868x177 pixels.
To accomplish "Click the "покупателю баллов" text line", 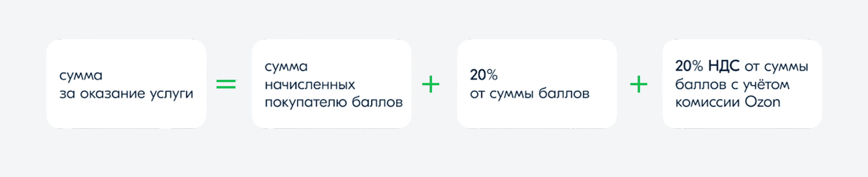I will (333, 102).
